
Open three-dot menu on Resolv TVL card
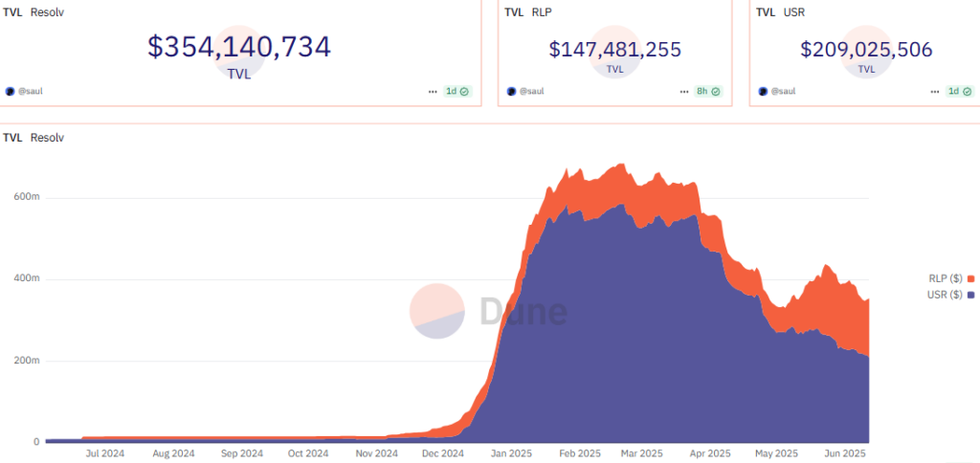(x=433, y=91)
